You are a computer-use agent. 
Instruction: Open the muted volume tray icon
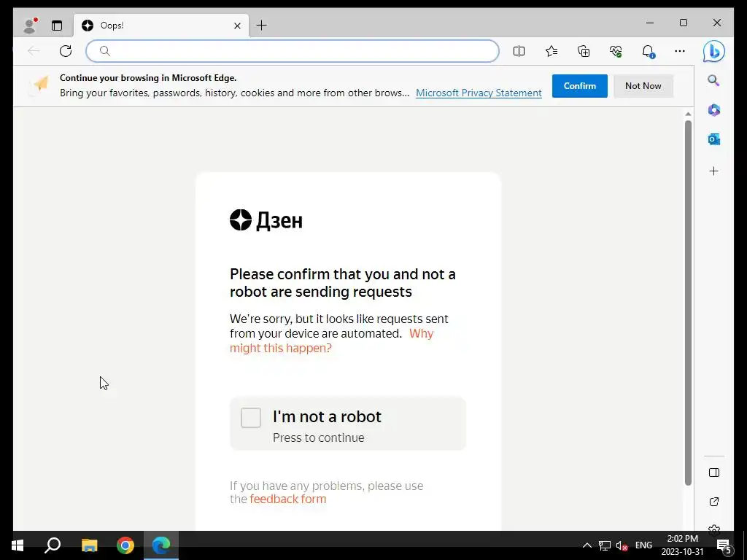(x=622, y=545)
